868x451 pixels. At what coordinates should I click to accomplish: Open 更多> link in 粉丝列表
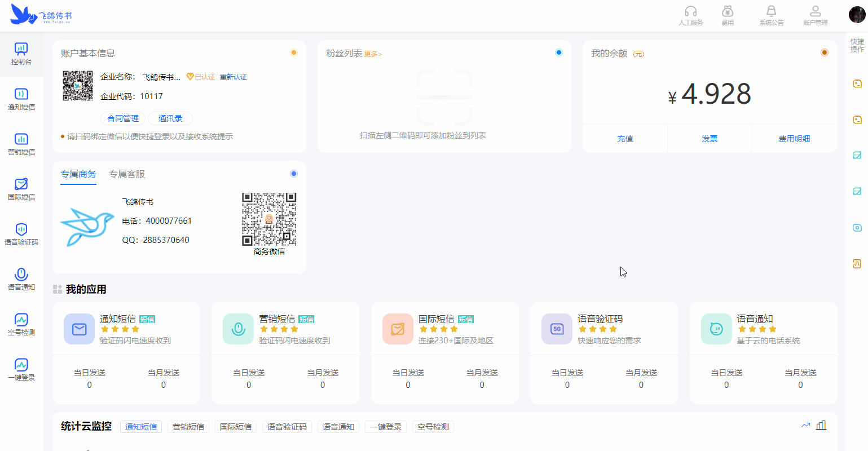[373, 54]
